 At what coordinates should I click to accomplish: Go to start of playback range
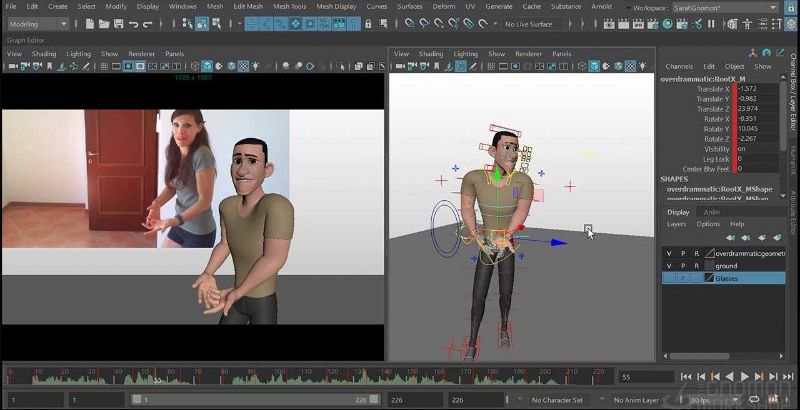pyautogui.click(x=686, y=377)
